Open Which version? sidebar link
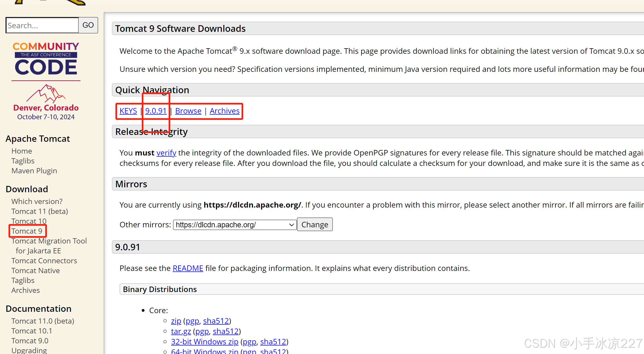Image resolution: width=644 pixels, height=354 pixels. 37,201
